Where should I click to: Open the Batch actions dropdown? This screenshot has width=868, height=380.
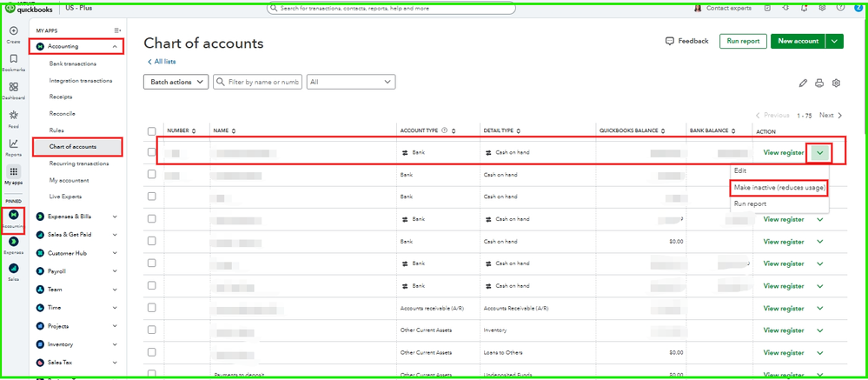176,82
